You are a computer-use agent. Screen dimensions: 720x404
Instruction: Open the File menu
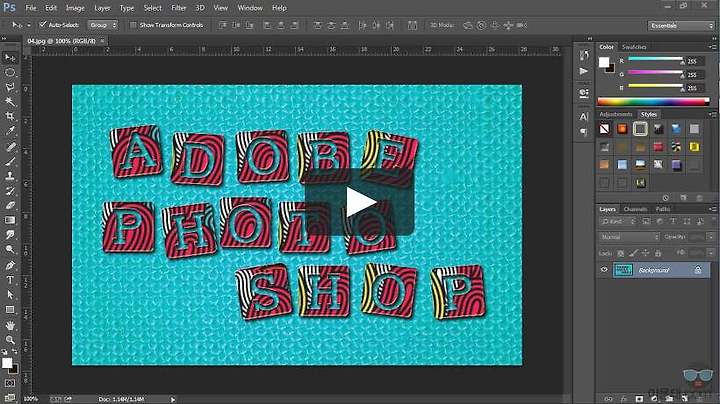click(x=31, y=8)
